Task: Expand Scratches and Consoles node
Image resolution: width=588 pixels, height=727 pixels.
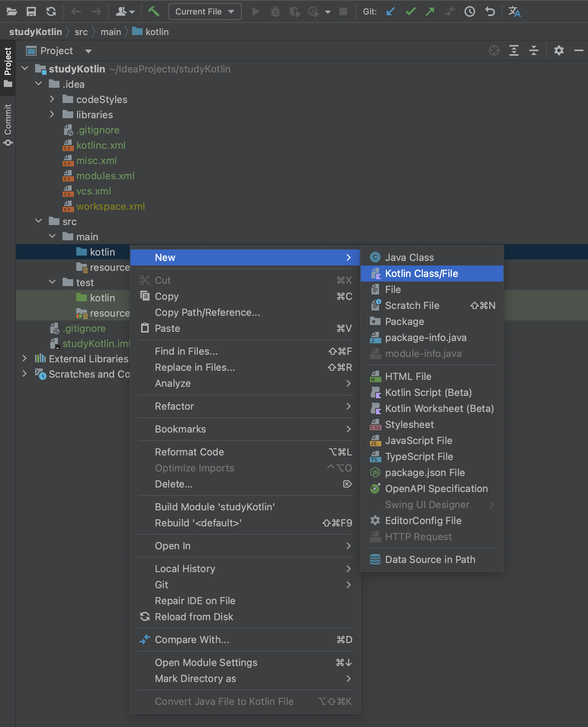Action: pyautogui.click(x=25, y=374)
